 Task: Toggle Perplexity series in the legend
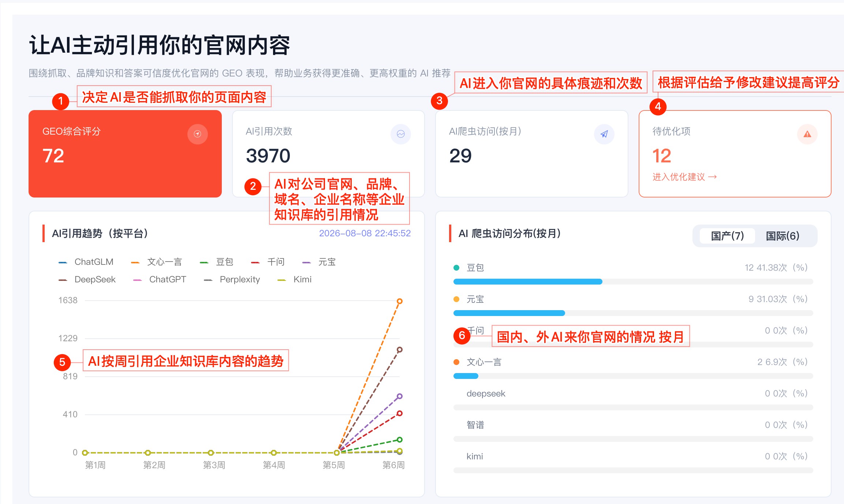[232, 279]
